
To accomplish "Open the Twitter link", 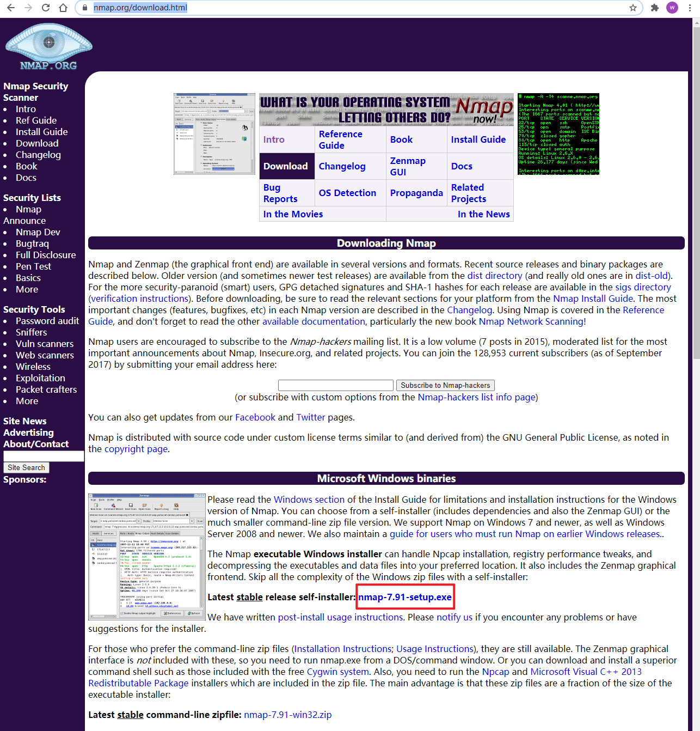I will 311,417.
